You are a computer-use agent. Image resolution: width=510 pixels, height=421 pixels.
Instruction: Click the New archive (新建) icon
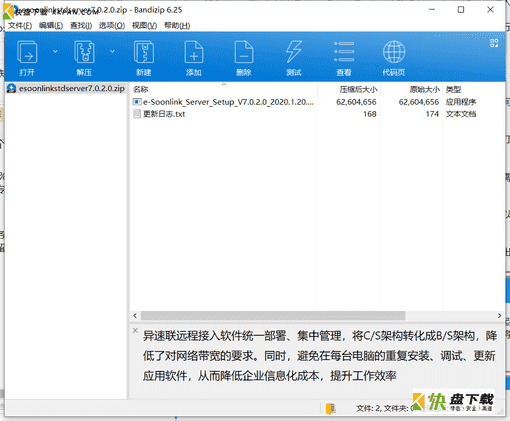coord(144,52)
